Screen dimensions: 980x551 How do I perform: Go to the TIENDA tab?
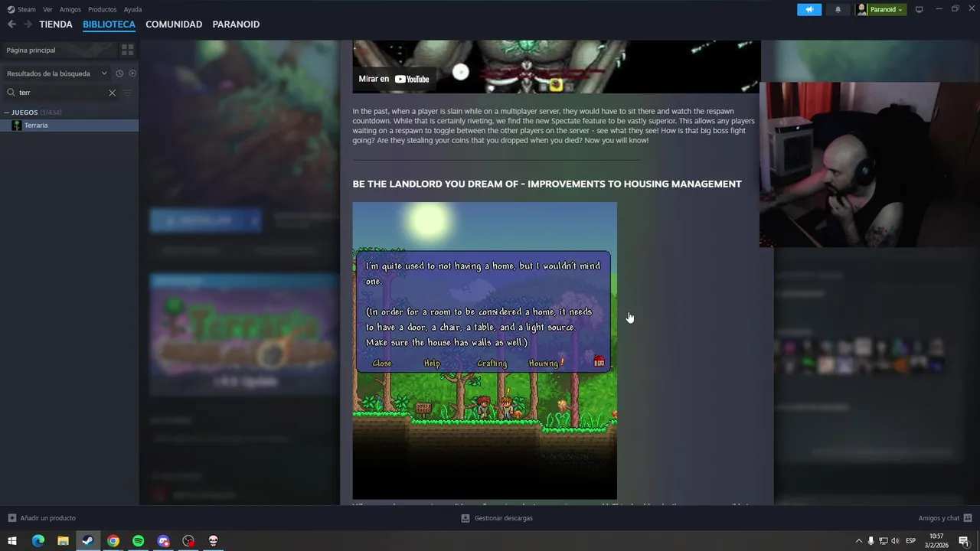(56, 24)
